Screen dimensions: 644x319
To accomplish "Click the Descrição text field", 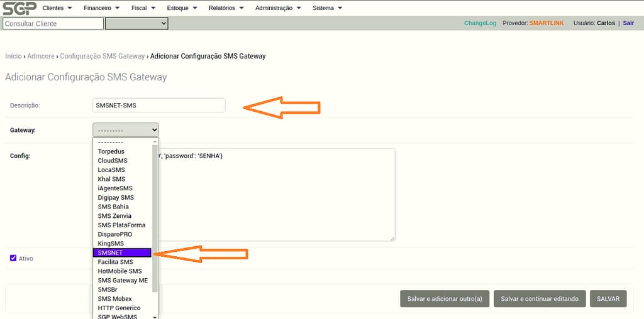I will tap(158, 105).
